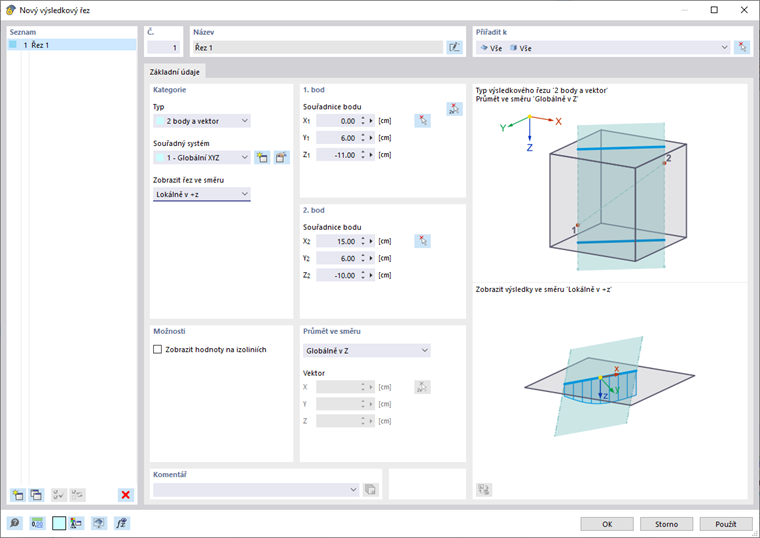760x538 pixels.
Task: Select the Základní údaje tab
Action: (x=174, y=72)
